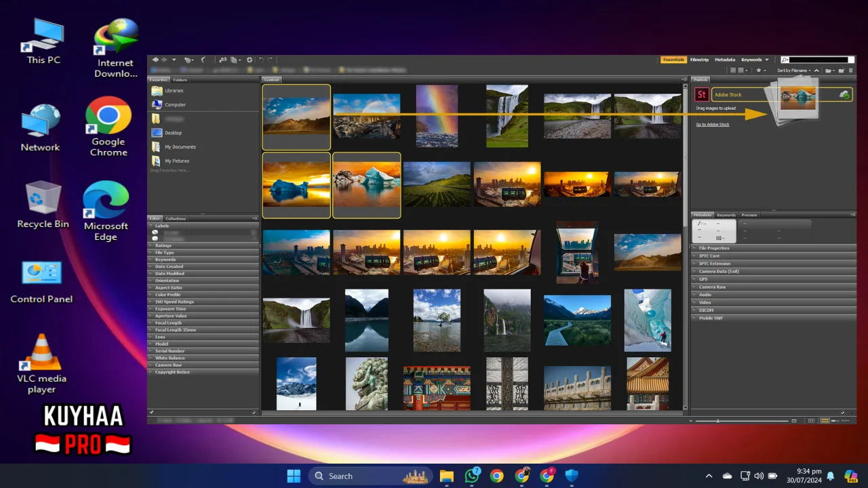Switch to list view icon
This screenshot has width=868, height=488.
pos(846,421)
